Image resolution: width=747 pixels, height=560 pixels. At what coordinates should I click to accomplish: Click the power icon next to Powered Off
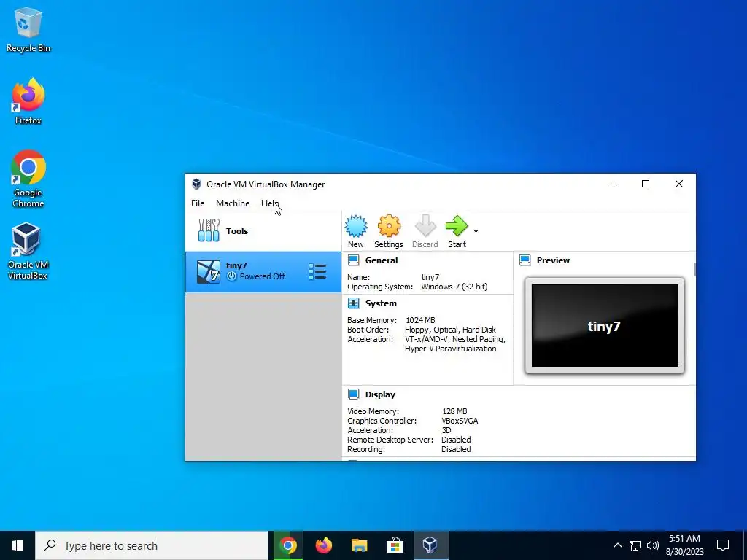[x=231, y=276]
